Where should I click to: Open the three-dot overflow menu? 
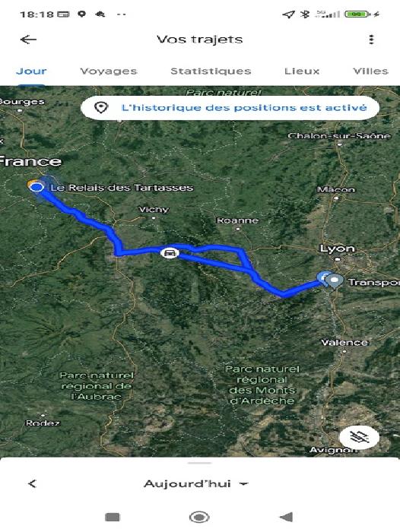pyautogui.click(x=371, y=40)
